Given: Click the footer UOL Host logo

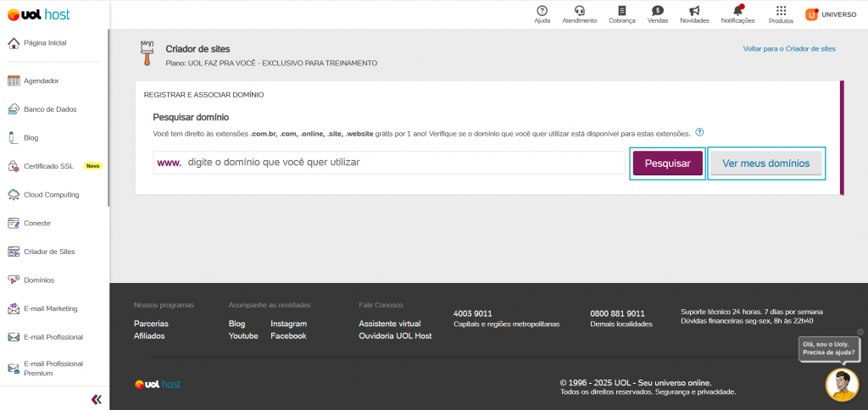Looking at the screenshot, I should point(158,384).
